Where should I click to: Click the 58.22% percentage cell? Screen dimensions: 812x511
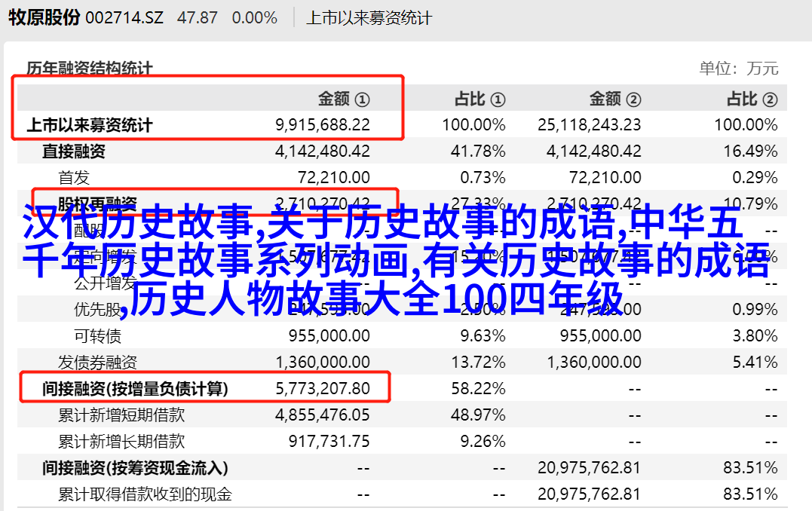pos(478,389)
